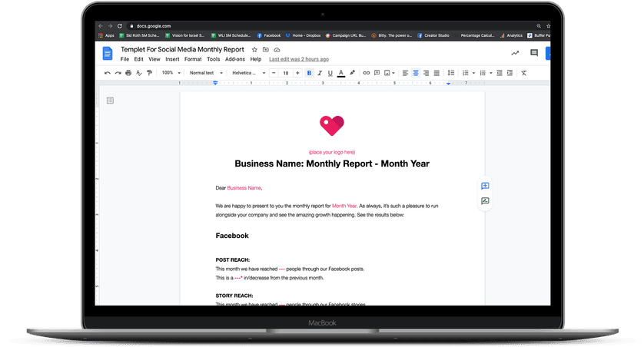Image resolution: width=644 pixels, height=347 pixels.
Task: Click the docs.google.com address bar
Action: click(333, 26)
